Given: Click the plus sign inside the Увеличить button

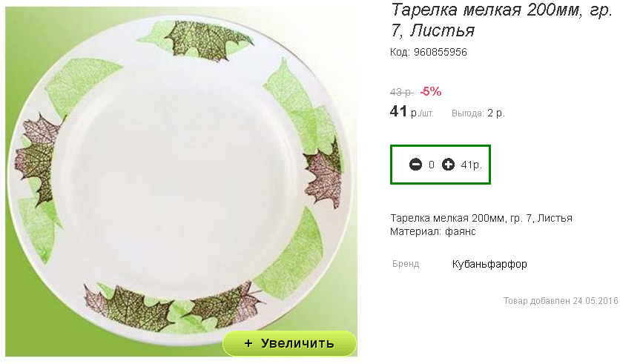Looking at the screenshot, I should (x=248, y=343).
